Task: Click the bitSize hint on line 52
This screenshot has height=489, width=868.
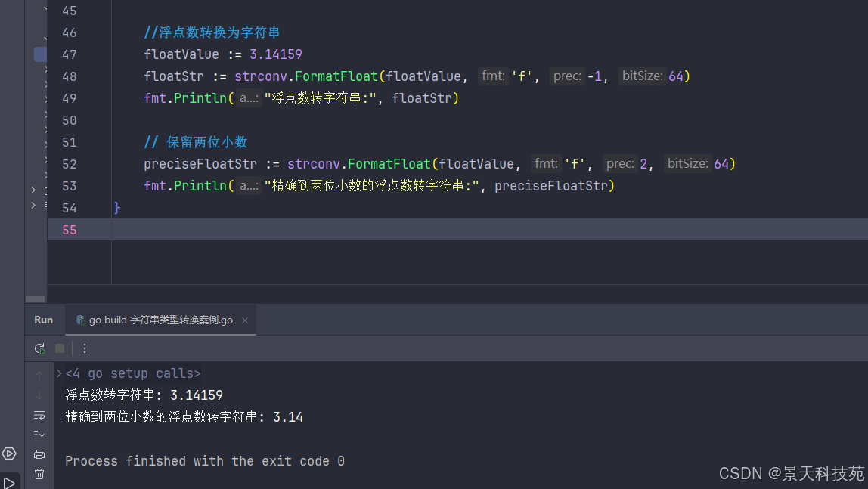Action: coord(687,164)
